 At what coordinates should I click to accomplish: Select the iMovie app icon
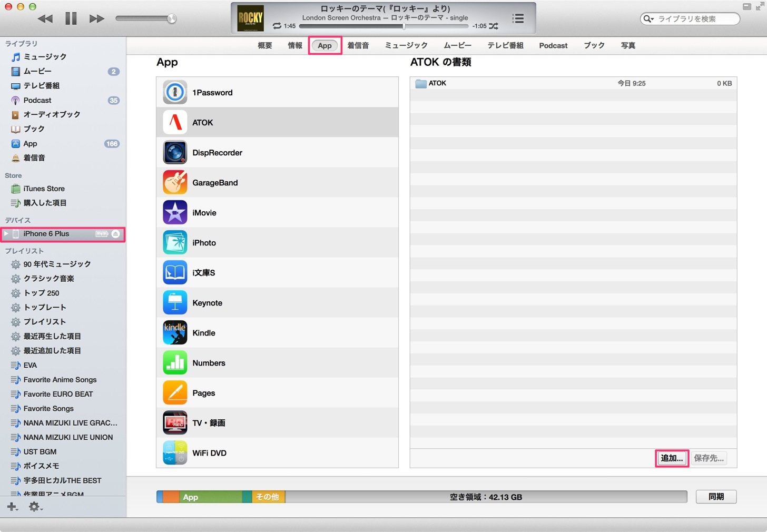coord(175,213)
